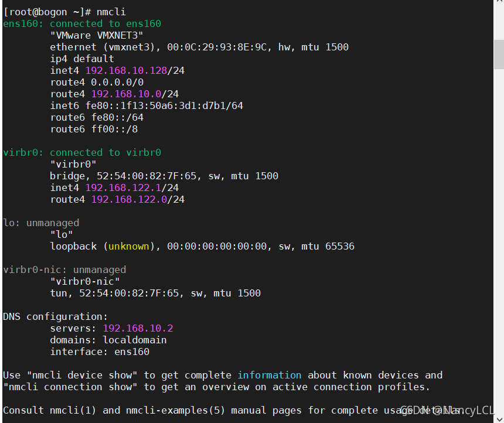Click the 'virbr0-nic: unmanaged' line
504x423 pixels.
(64, 270)
